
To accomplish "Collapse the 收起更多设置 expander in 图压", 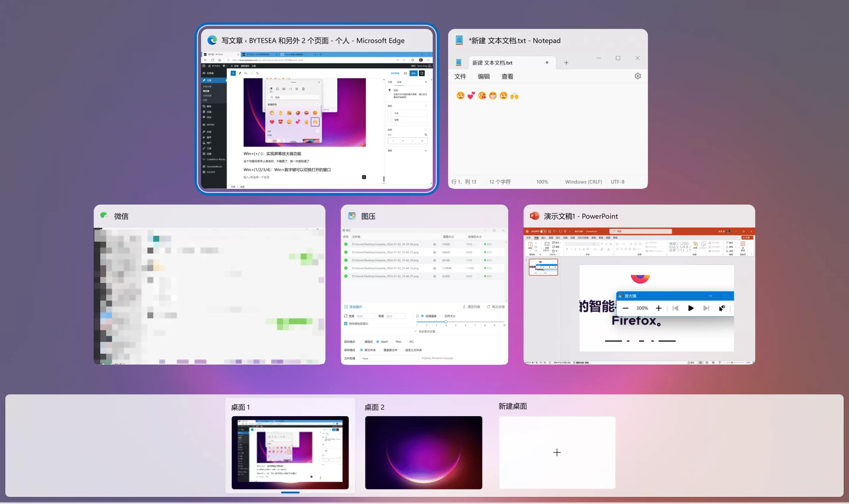I will coord(424,332).
